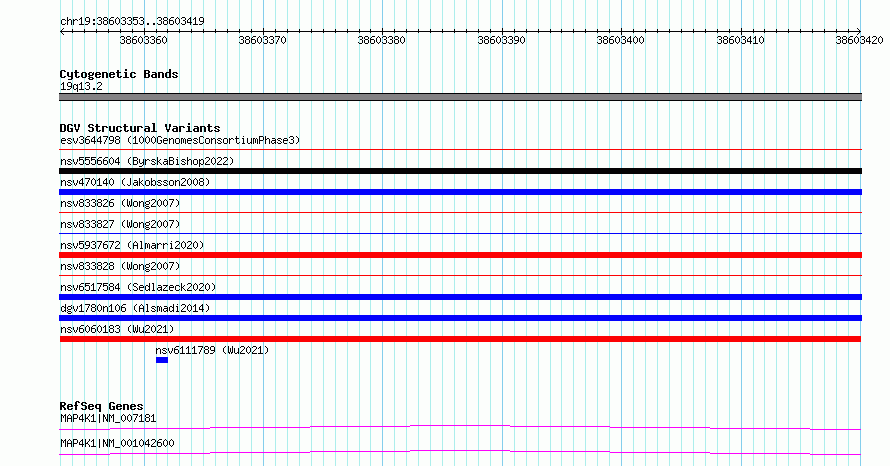The image size is (890, 466).
Task: Click ruler position label 38603410
Action: coord(740,40)
